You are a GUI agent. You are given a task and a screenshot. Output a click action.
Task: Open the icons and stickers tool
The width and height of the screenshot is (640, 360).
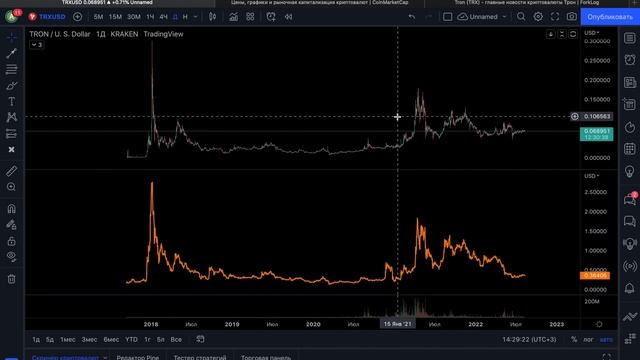(x=11, y=149)
